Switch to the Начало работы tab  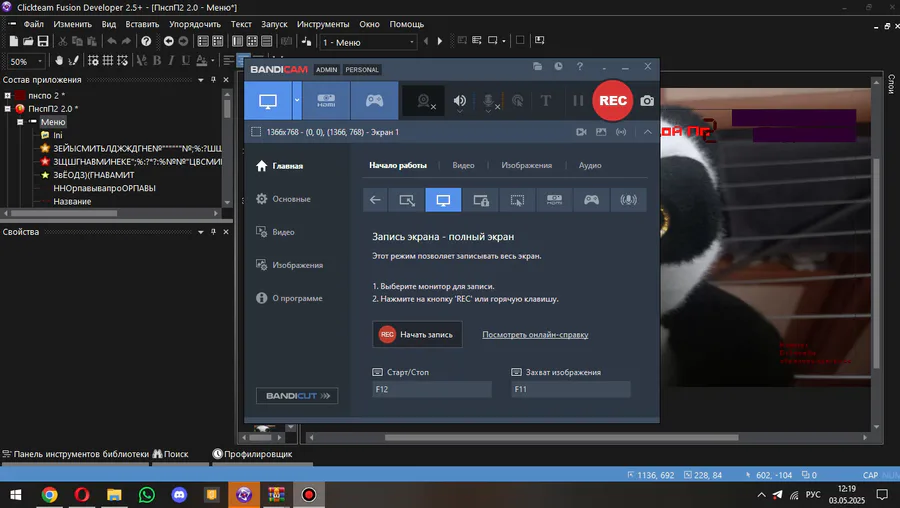pyautogui.click(x=398, y=165)
